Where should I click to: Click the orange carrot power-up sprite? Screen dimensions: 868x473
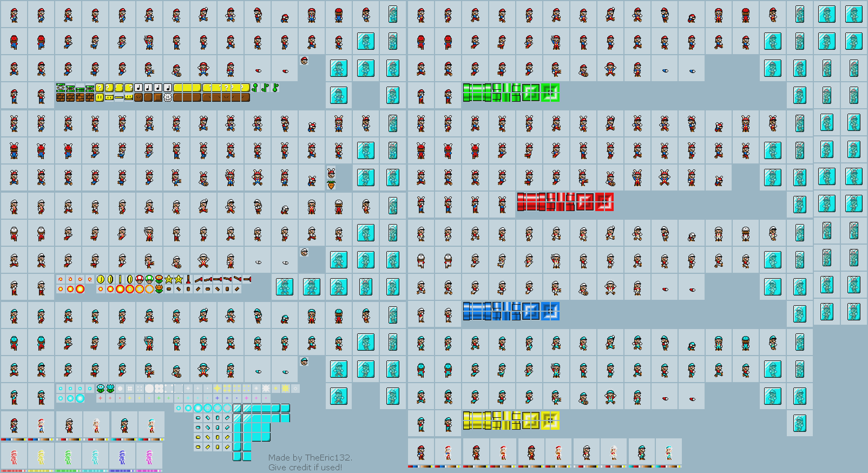(x=331, y=185)
